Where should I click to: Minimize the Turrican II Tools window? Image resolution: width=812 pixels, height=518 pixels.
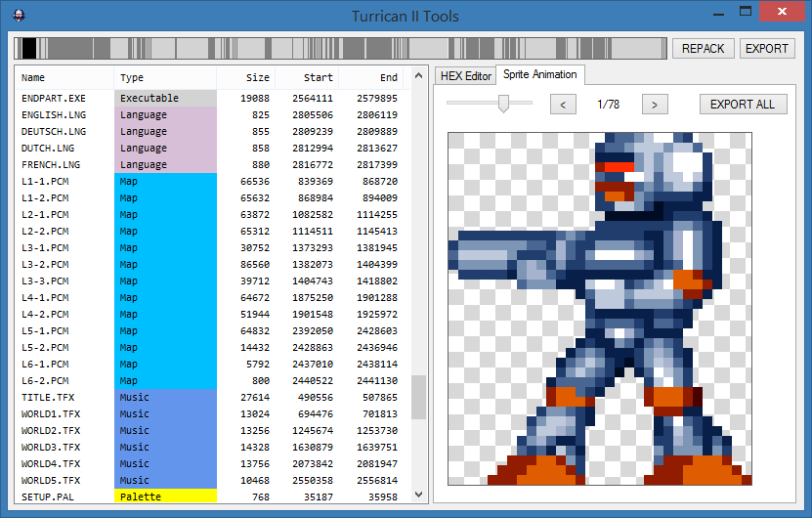718,14
